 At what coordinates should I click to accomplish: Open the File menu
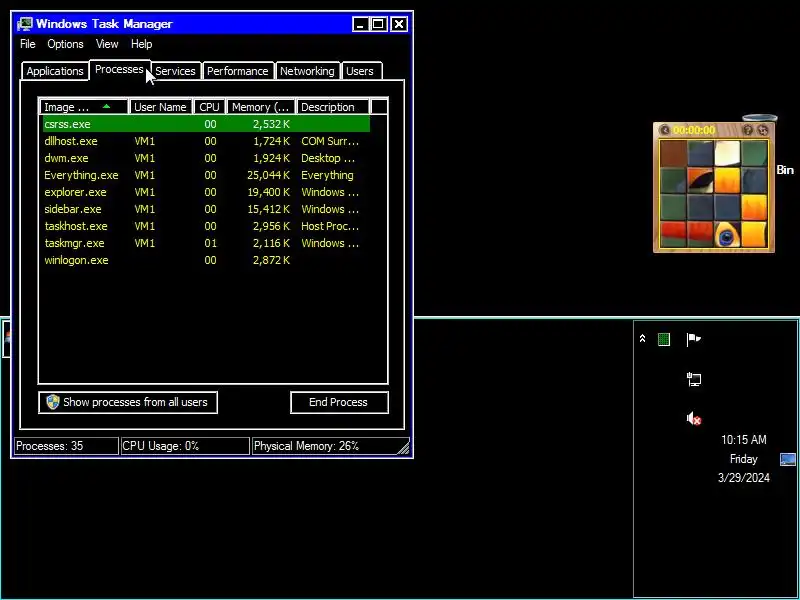pos(28,44)
